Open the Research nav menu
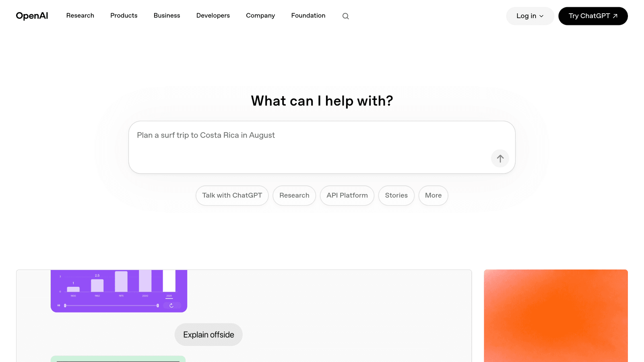Image resolution: width=644 pixels, height=362 pixels. (x=80, y=15)
